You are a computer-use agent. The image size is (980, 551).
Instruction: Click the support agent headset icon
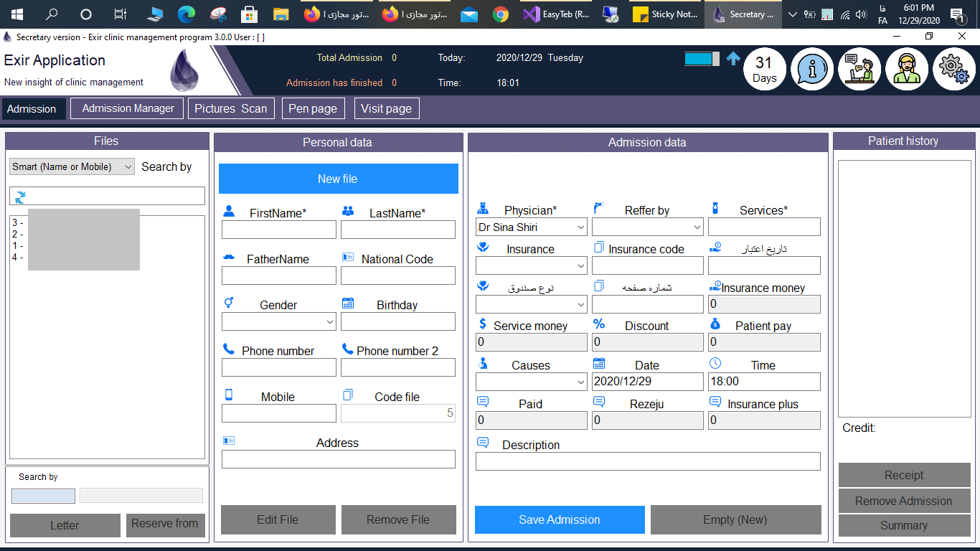pos(907,70)
